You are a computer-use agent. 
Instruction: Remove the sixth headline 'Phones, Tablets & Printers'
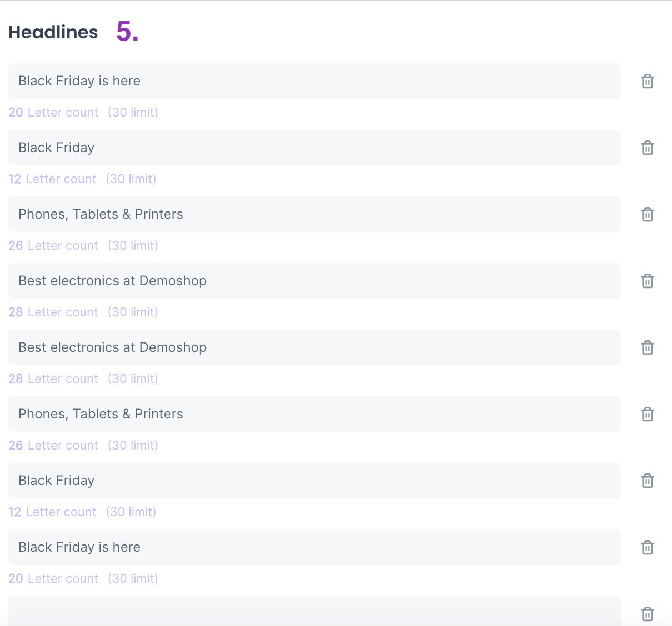647,414
